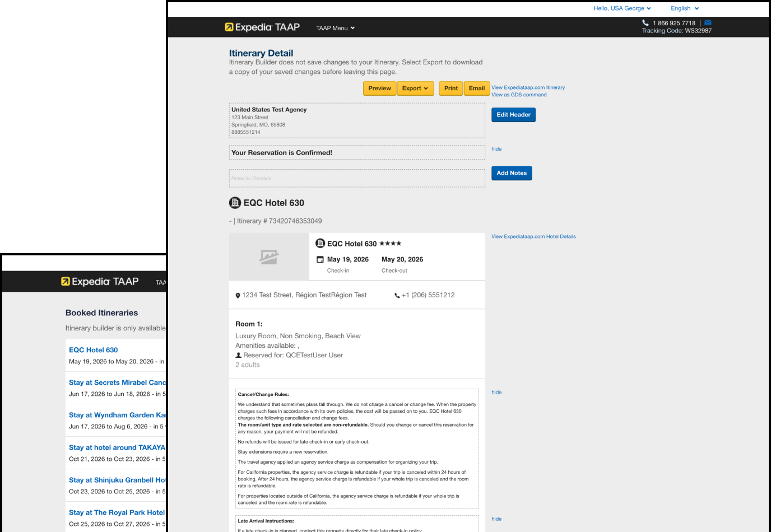
Task: Open Stay at Wyndham Garden itinerary link
Action: [118, 415]
